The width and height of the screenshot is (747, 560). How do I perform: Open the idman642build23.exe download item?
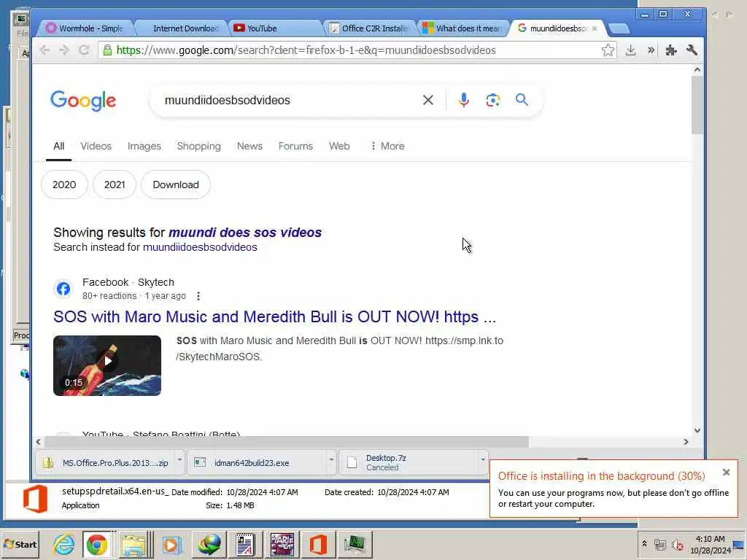[x=258, y=462]
